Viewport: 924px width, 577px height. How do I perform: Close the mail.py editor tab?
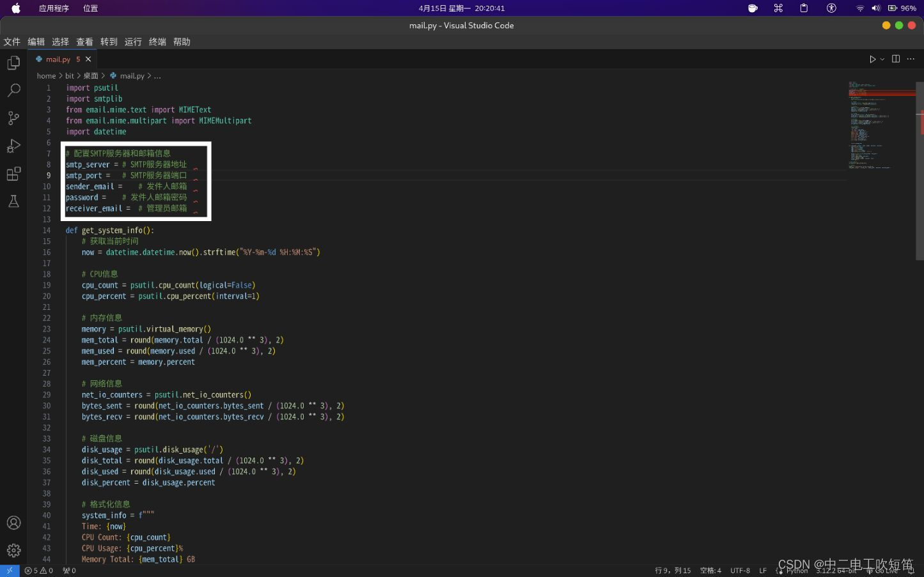[x=88, y=59]
